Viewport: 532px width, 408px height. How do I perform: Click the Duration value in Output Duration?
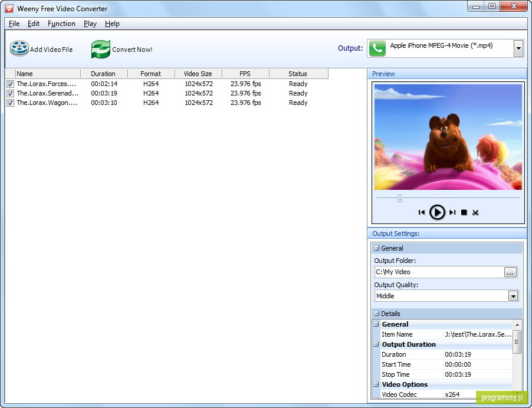coord(458,354)
